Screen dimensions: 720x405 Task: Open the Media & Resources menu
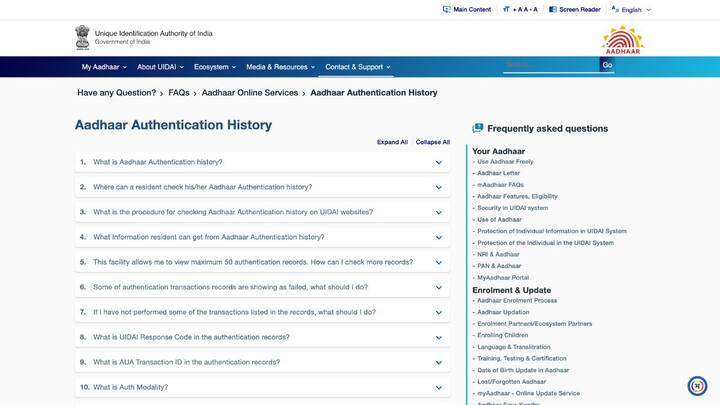click(x=281, y=67)
